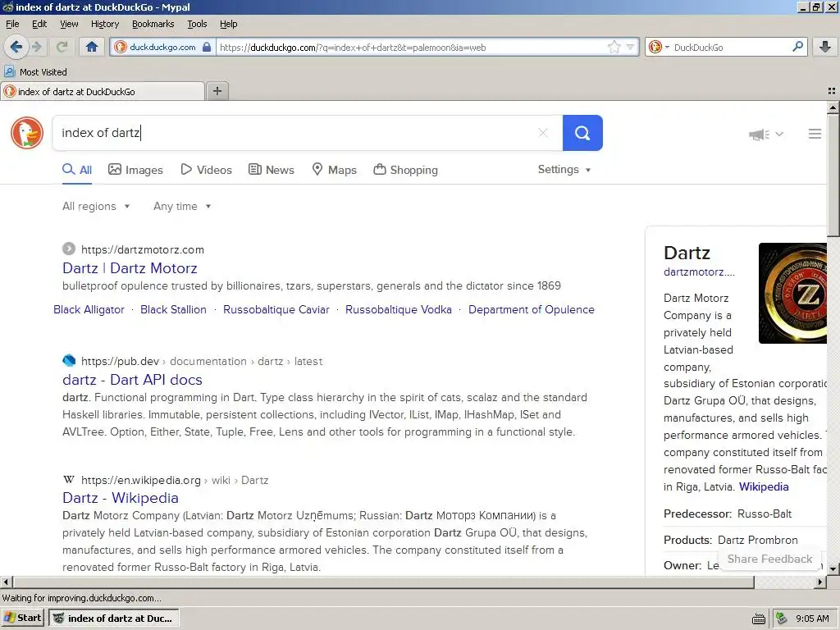Viewport: 840px width, 630px height.
Task: Click the Share Feedback button
Action: [x=769, y=559]
